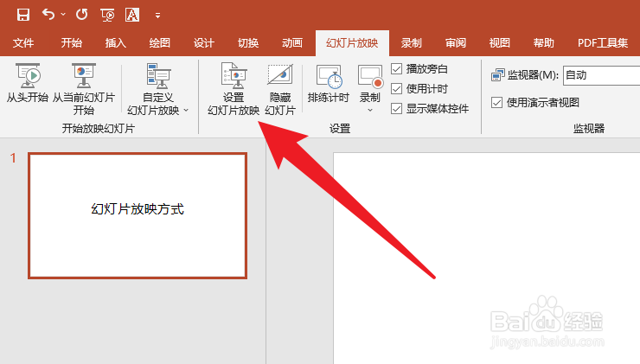Switch to the 设计 tab
The height and width of the screenshot is (364, 640).
[x=203, y=43]
